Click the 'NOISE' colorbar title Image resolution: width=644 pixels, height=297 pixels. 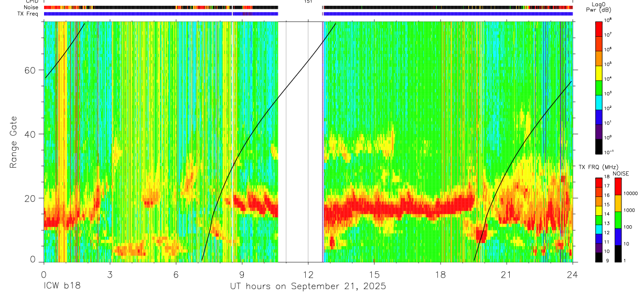coord(620,173)
